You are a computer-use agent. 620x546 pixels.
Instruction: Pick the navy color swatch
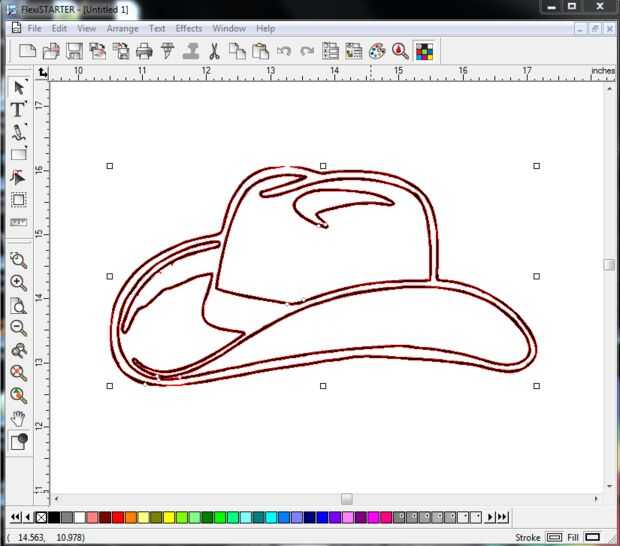click(x=310, y=517)
